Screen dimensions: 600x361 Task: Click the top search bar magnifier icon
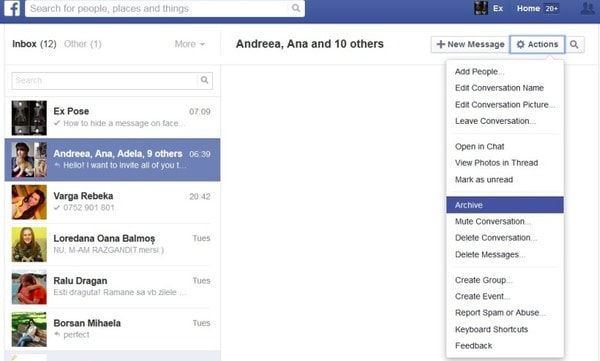(x=296, y=8)
